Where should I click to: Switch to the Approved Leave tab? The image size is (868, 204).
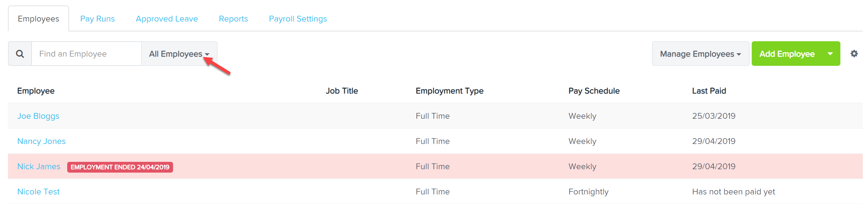pos(167,19)
